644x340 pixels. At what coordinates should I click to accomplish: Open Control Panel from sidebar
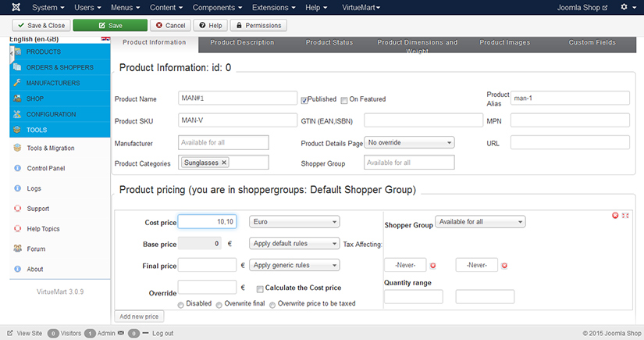coord(45,168)
